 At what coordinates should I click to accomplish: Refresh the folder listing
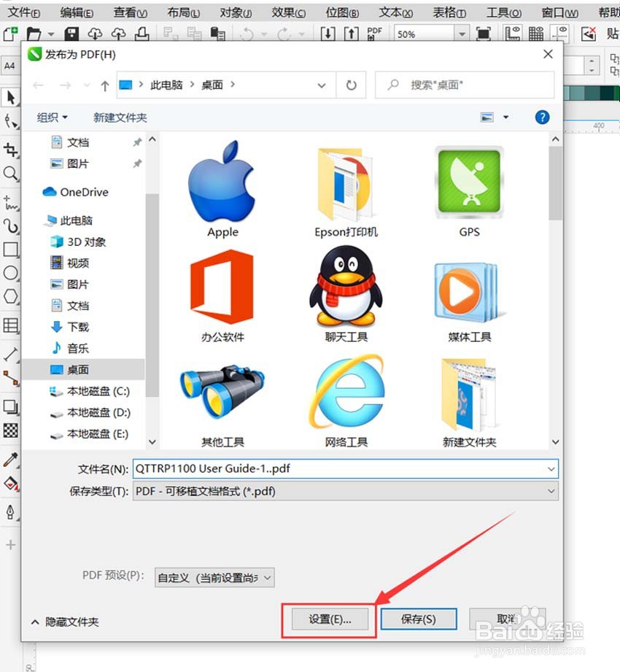click(x=351, y=85)
